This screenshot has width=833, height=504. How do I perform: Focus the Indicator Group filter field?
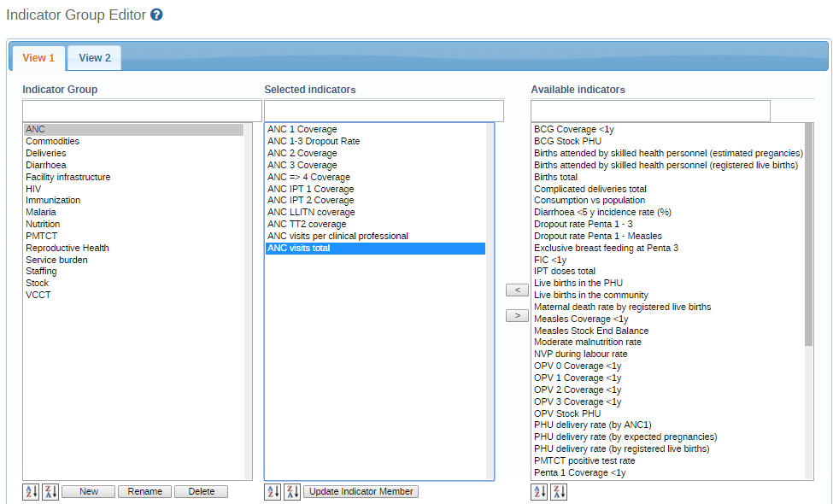(142, 111)
